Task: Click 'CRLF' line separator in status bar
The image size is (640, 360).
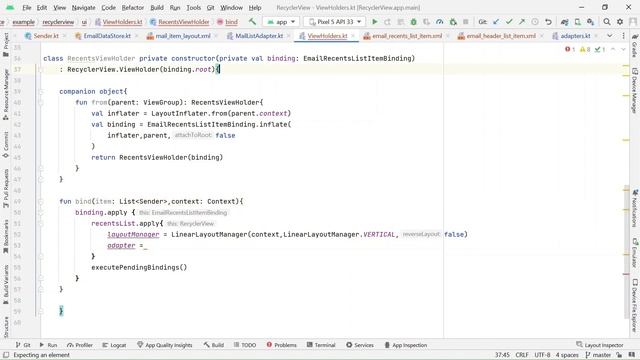Action: 522,355
